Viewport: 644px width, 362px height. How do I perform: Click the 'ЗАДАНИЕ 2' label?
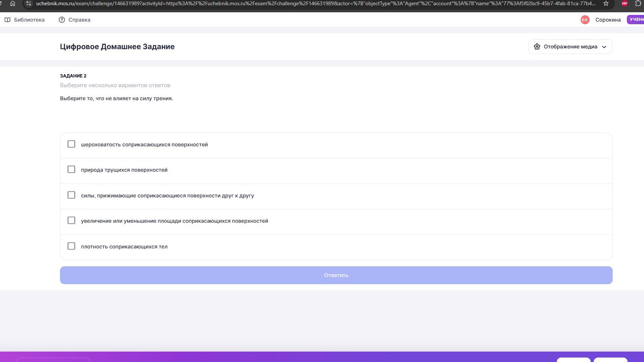tap(73, 76)
